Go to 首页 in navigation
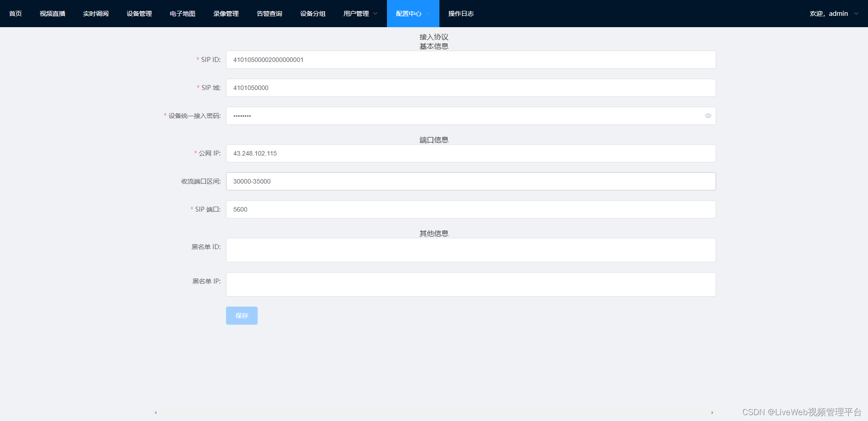Screen dimensions: 868x421 [15, 14]
